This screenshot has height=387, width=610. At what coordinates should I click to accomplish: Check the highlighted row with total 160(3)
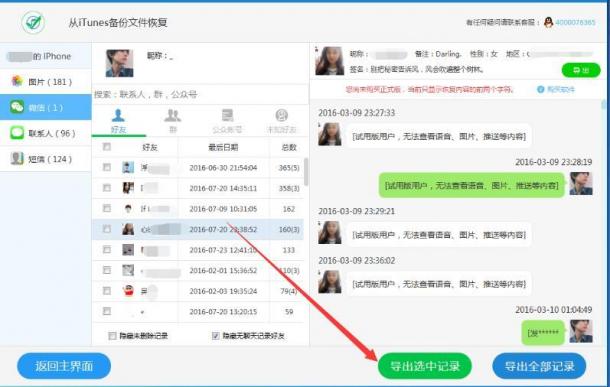click(107, 229)
